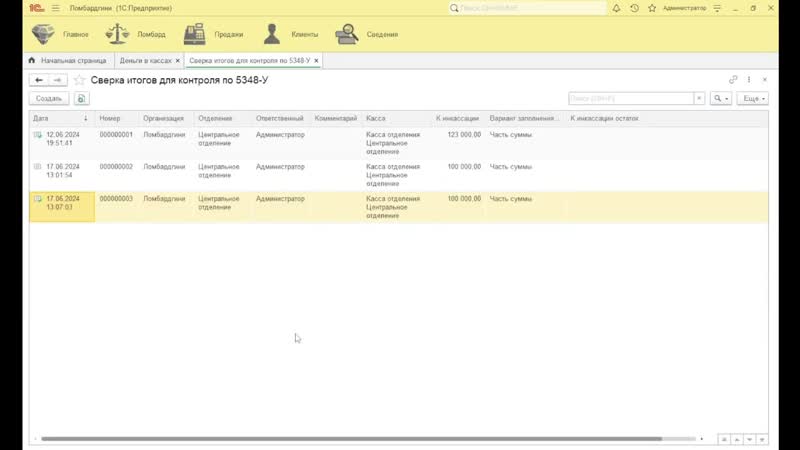Image resolution: width=800 pixels, height=450 pixels.
Task: Close the Сверка итогов для контроля tab
Action: [317, 61]
